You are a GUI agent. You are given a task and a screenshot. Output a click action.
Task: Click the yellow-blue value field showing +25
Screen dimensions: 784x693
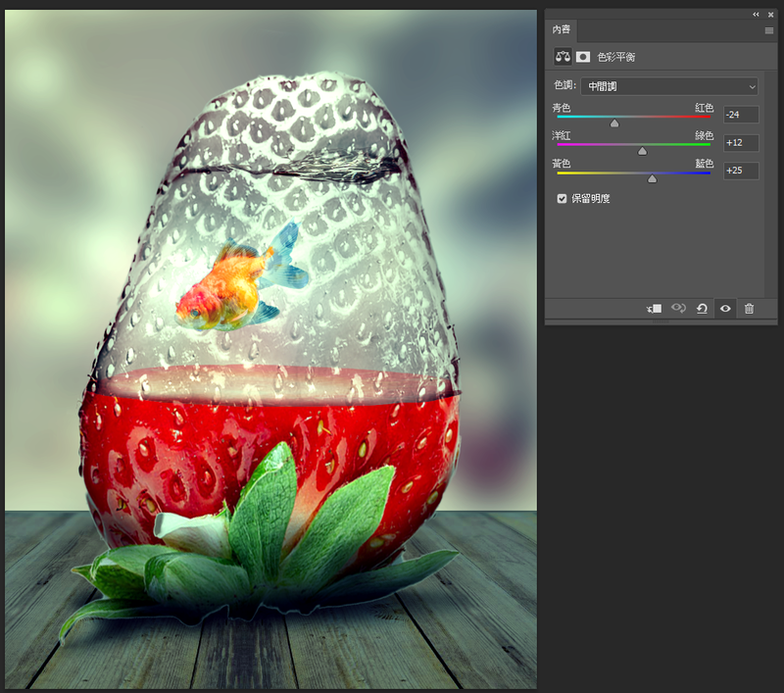[740, 172]
